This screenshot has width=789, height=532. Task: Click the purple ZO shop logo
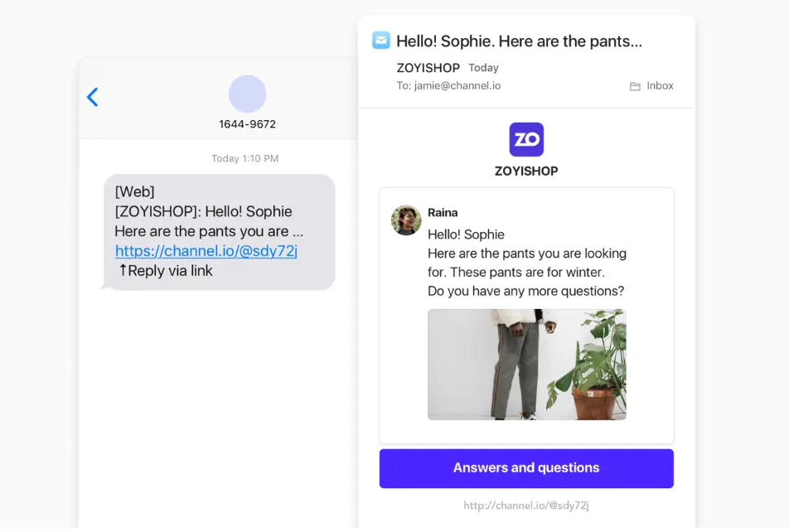point(526,139)
